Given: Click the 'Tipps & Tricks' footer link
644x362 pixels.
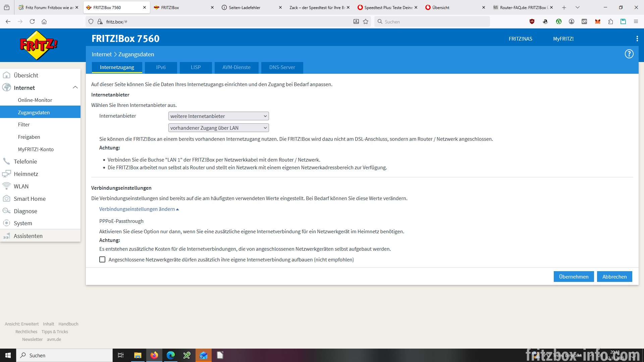Looking at the screenshot, I should point(55,332).
